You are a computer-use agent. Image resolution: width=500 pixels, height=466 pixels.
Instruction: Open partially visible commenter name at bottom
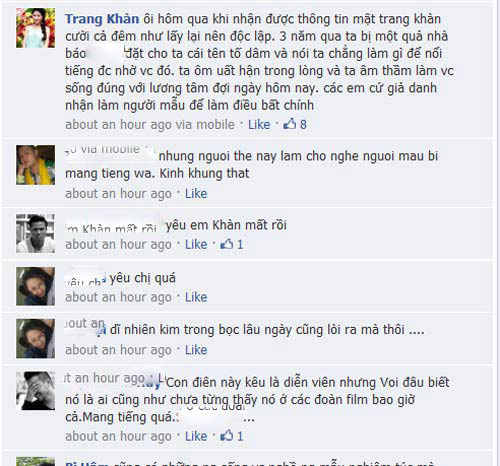(87, 463)
